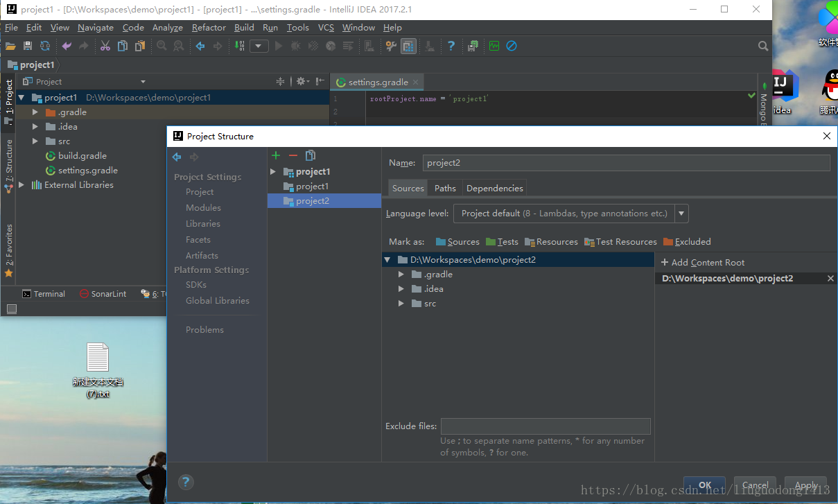
Task: Collapse the project1 root in project tree
Action: tap(21, 98)
